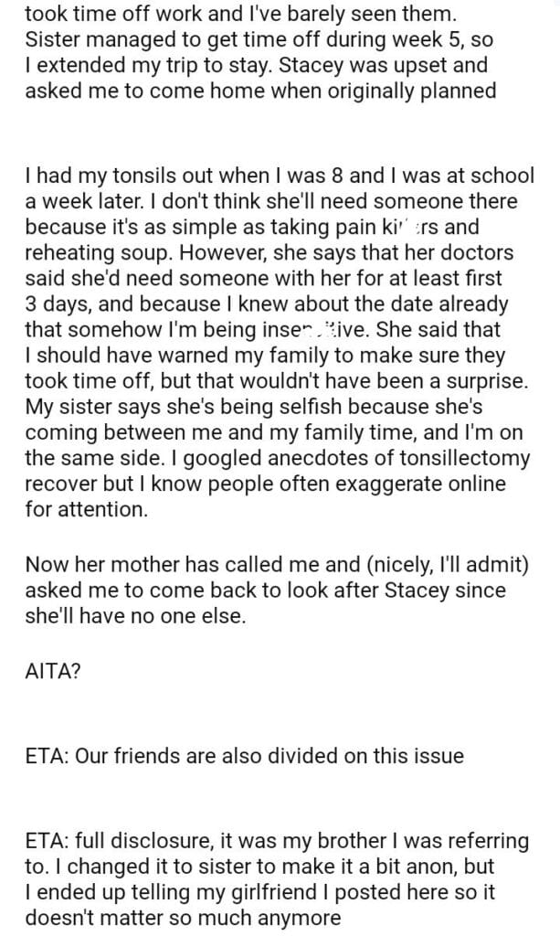Click the "ETA: full disclosure" line
Screen dimensions: 560x936
(276, 840)
